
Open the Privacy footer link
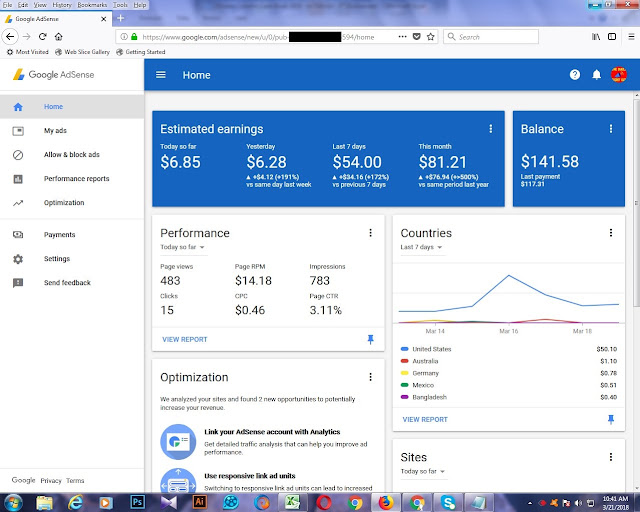pos(51,481)
